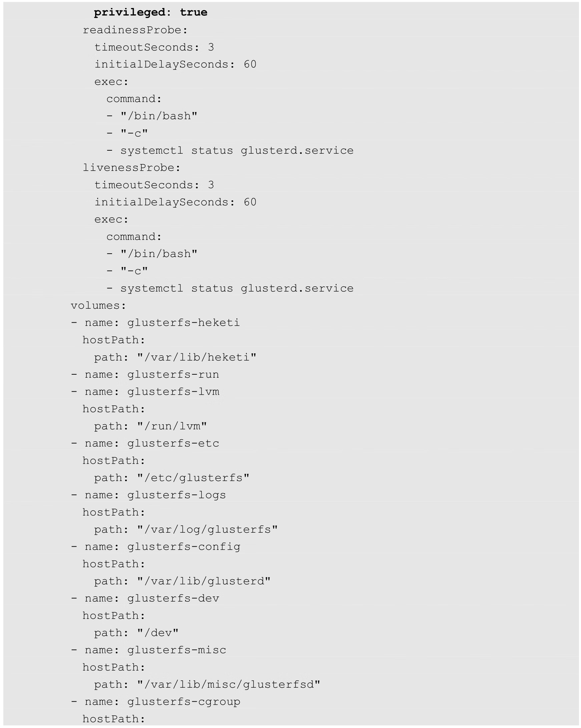Click the "/var/lib/heketi" path value

click(x=196, y=357)
